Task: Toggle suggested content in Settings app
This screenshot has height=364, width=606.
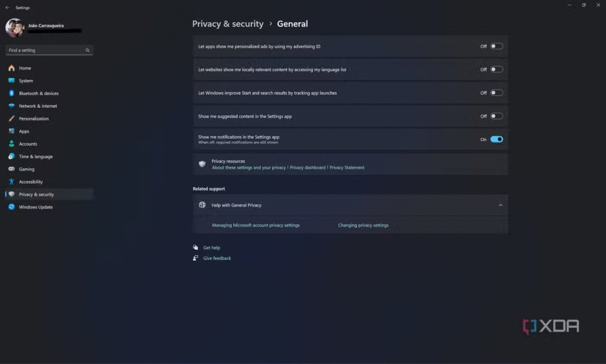Action: click(x=496, y=117)
